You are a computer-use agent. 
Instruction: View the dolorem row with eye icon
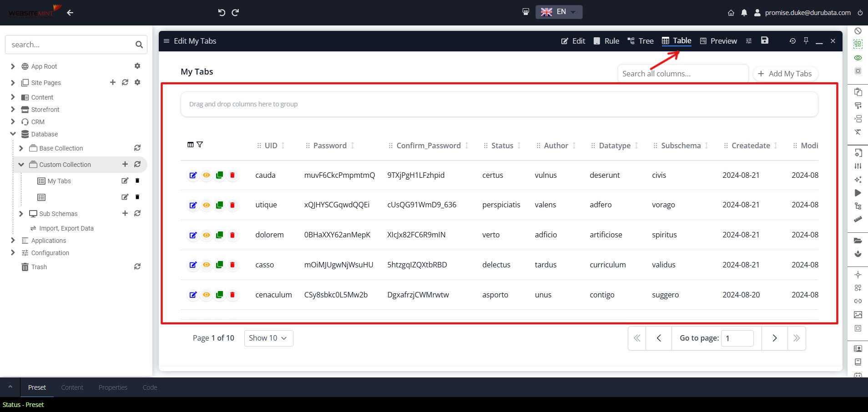click(207, 235)
